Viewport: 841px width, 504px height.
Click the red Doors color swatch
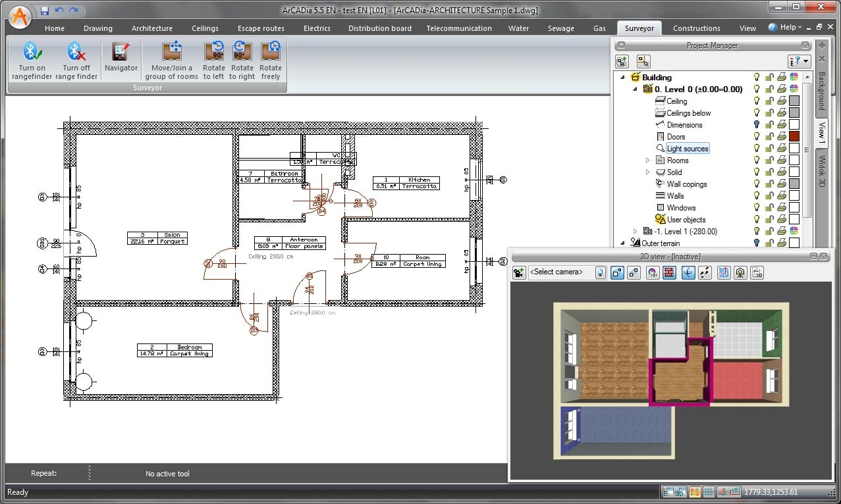tap(794, 137)
